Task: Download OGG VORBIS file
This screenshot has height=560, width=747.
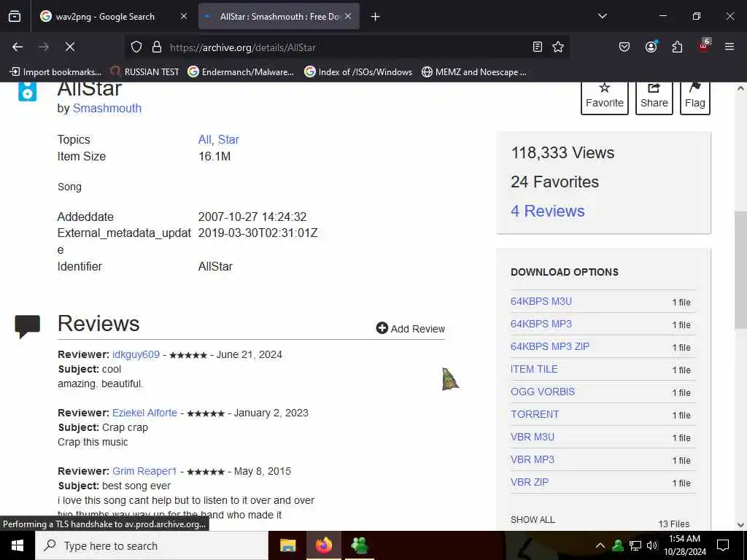Action: coord(543,392)
